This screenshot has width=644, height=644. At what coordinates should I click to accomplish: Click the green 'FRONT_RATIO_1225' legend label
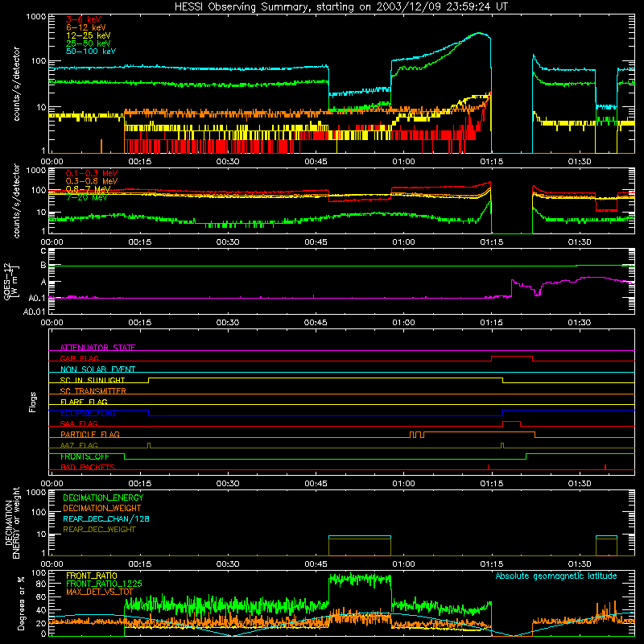(104, 584)
